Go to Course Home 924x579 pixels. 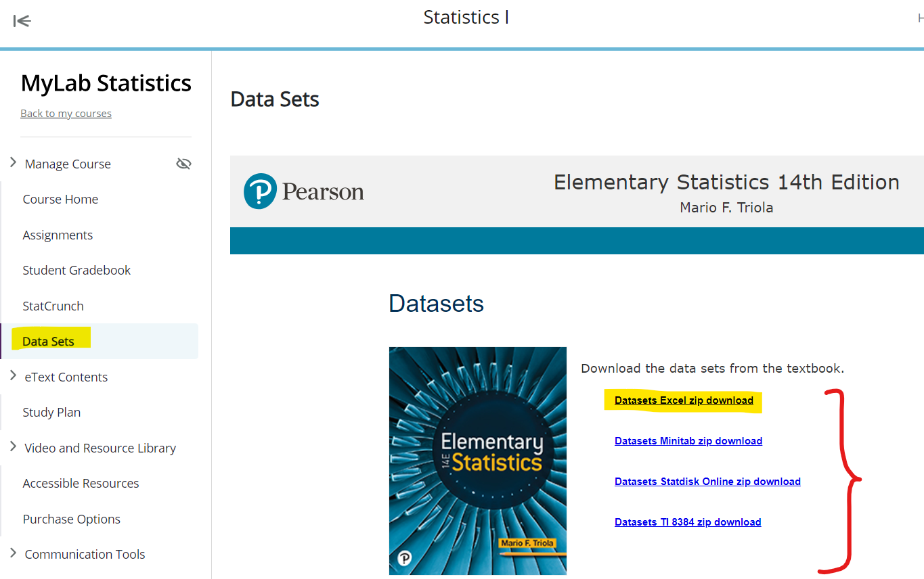[60, 200]
